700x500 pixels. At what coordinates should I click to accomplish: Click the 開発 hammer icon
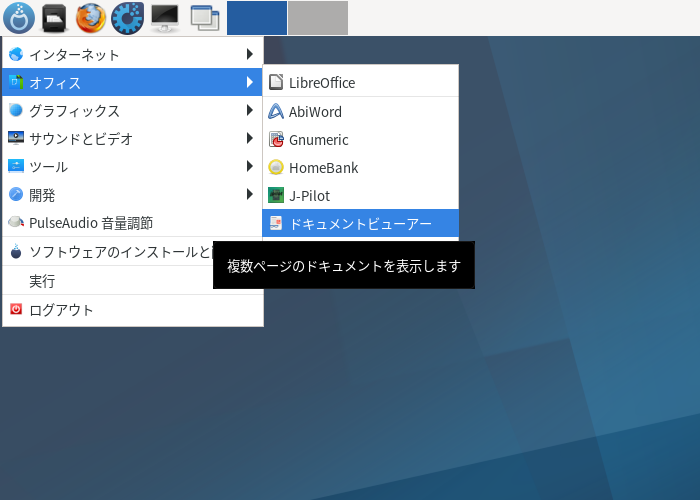pyautogui.click(x=16, y=194)
